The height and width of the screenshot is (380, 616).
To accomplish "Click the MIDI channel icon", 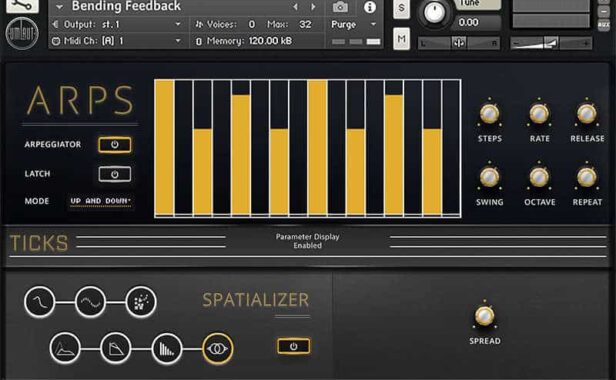I will tap(56, 41).
